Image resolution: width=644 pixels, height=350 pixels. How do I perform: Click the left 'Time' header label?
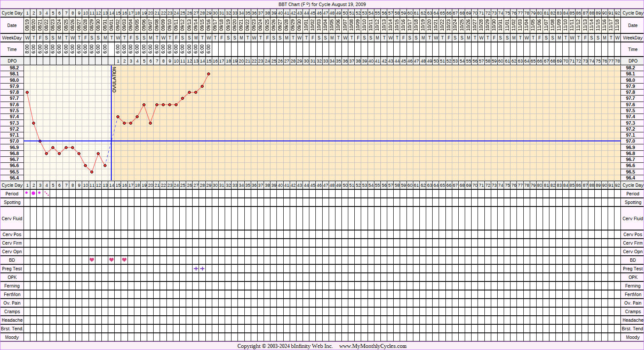point(12,49)
